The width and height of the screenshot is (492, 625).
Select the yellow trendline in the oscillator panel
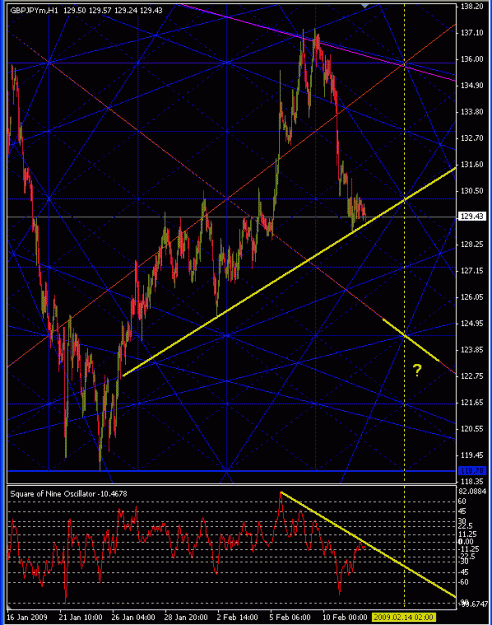coord(367,544)
